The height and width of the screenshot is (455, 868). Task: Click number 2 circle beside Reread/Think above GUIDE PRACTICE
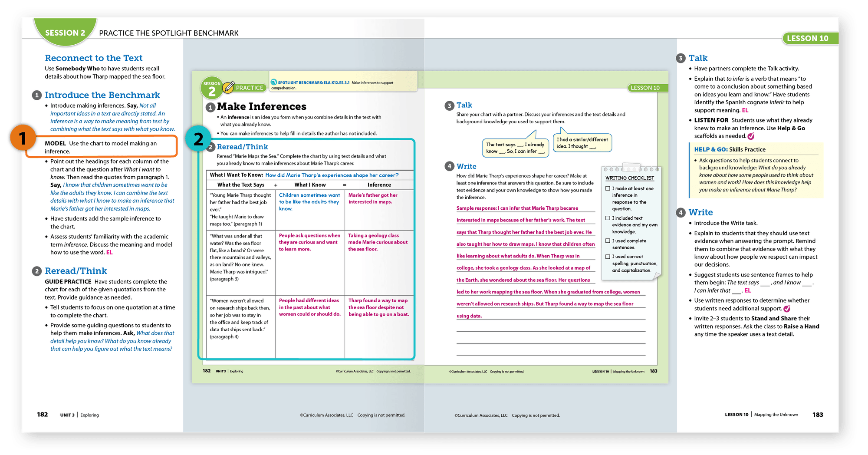point(37,271)
